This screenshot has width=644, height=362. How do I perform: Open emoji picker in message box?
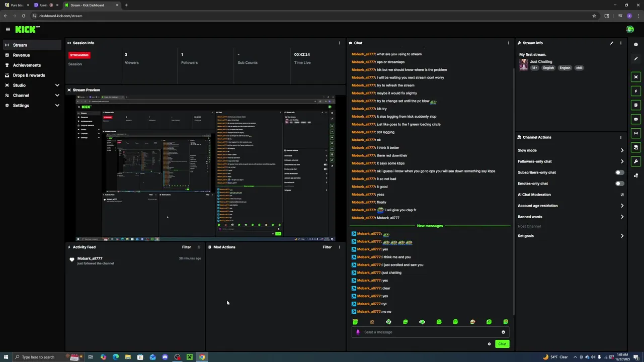(503, 332)
